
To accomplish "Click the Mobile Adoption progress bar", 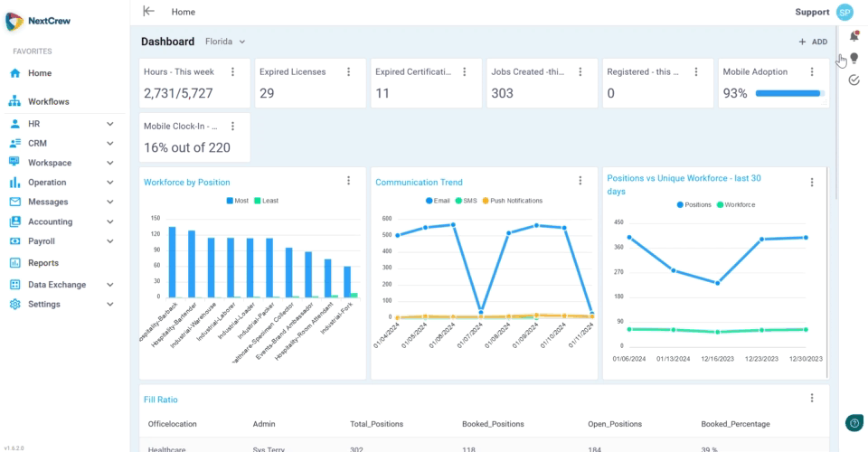I will pyautogui.click(x=790, y=93).
